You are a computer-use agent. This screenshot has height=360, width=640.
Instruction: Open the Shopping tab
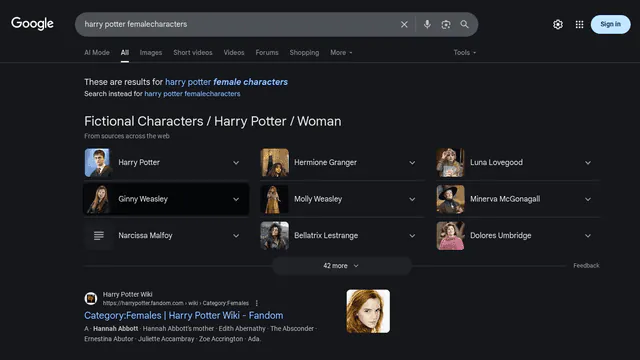point(304,53)
